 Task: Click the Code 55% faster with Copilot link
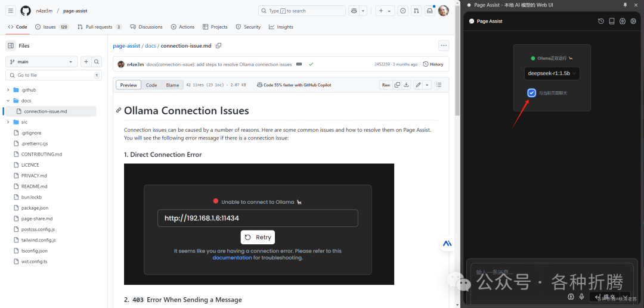point(294,85)
